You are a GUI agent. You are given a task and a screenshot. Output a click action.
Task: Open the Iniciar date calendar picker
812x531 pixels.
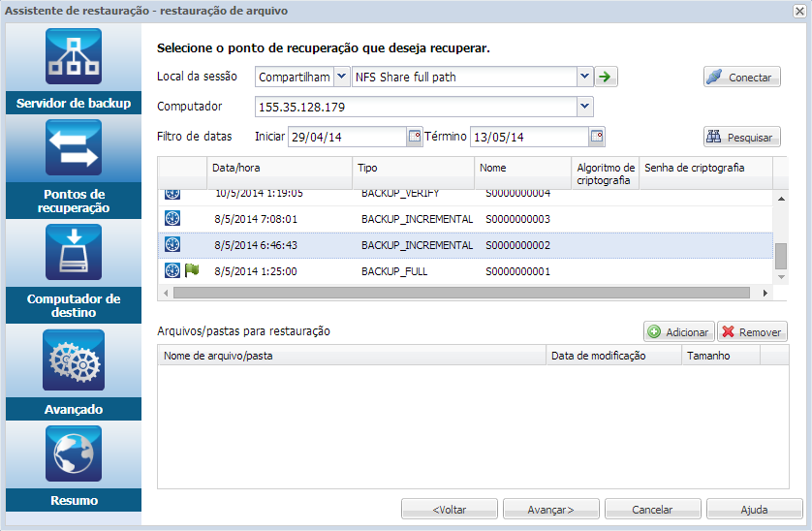(415, 137)
